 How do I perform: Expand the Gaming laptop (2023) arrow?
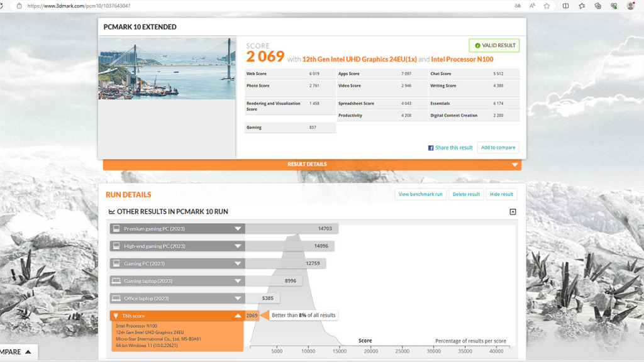click(x=238, y=281)
